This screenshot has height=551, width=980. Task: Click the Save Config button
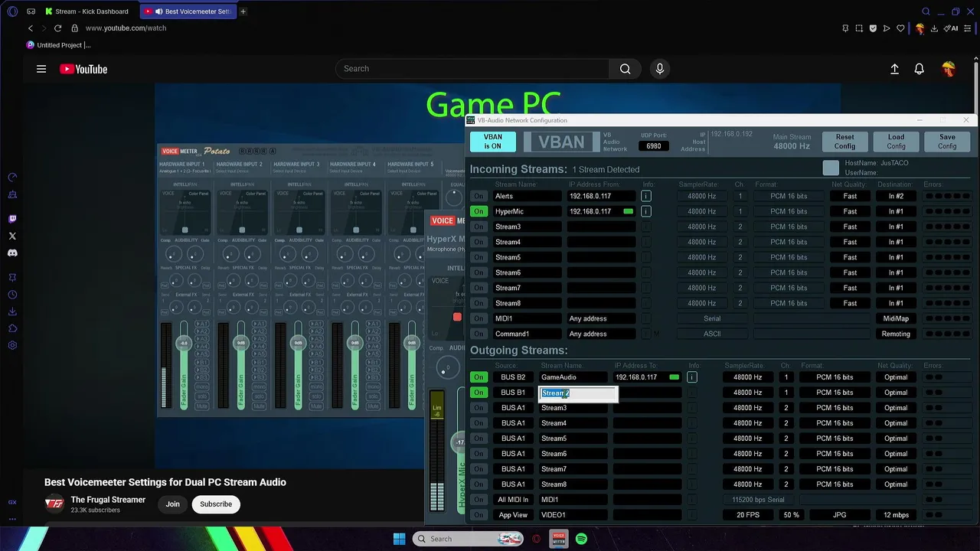coord(947,142)
